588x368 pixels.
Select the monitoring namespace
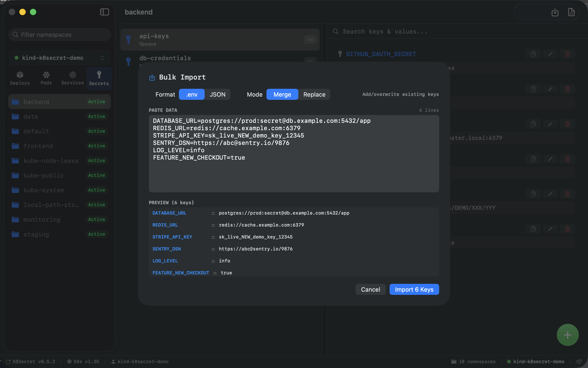pos(59,219)
